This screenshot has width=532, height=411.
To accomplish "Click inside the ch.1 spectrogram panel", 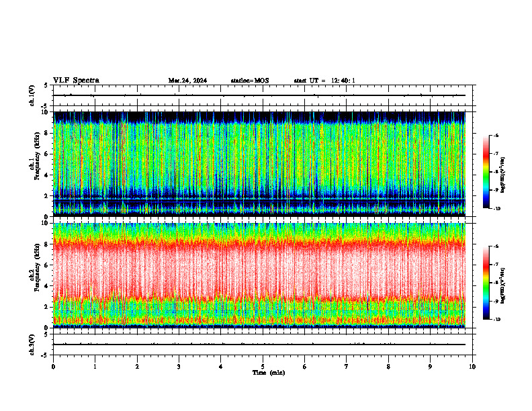I will (x=259, y=164).
